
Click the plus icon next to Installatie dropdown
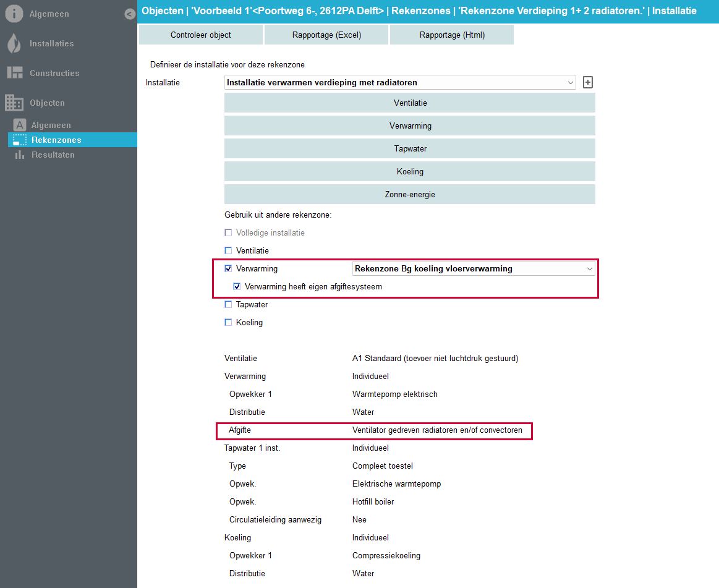588,82
